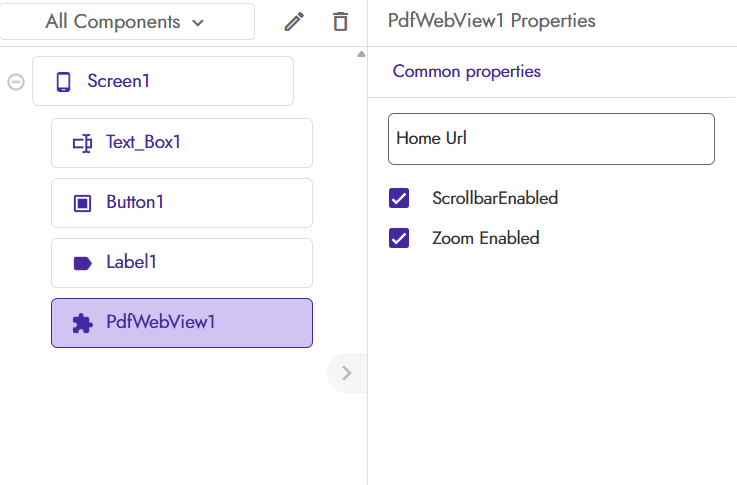Click the component list scroll up arrow
The height and width of the screenshot is (485, 737).
tap(361, 54)
